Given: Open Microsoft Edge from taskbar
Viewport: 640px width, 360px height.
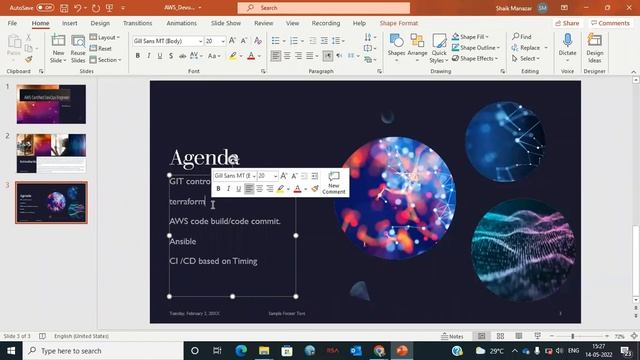Looking at the screenshot, I should (x=241, y=351).
